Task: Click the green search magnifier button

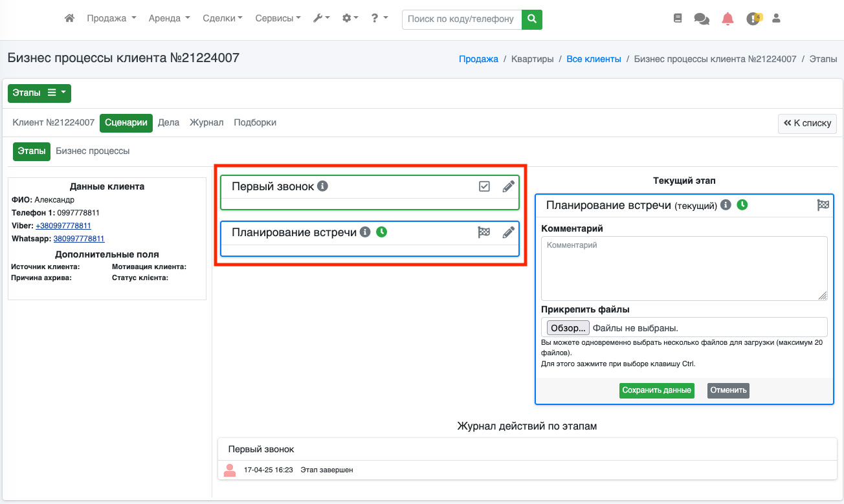Action: point(532,19)
